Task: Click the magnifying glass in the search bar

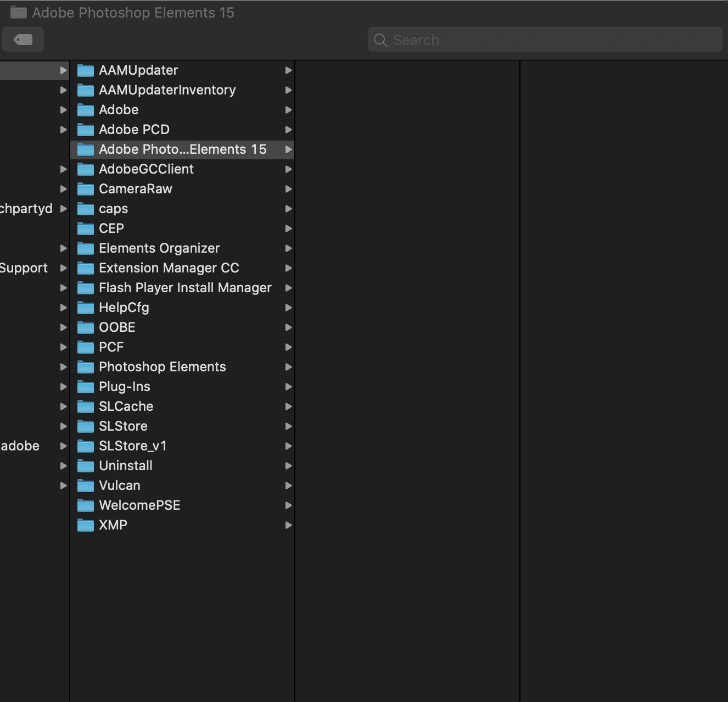Action: pyautogui.click(x=380, y=40)
